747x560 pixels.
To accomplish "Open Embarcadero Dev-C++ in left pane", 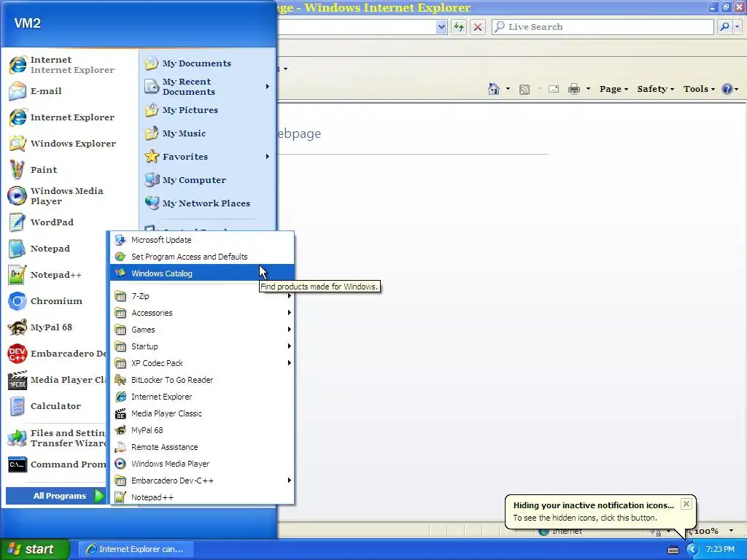I will (x=57, y=354).
